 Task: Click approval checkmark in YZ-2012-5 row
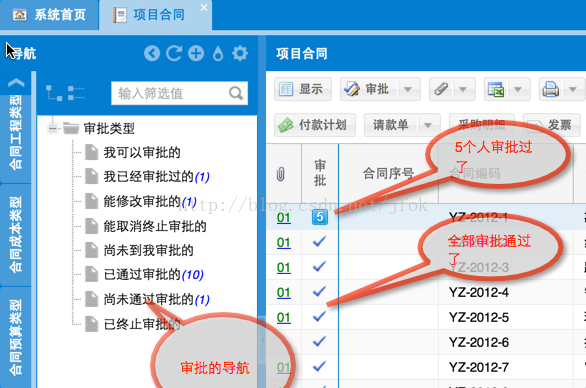coord(320,317)
